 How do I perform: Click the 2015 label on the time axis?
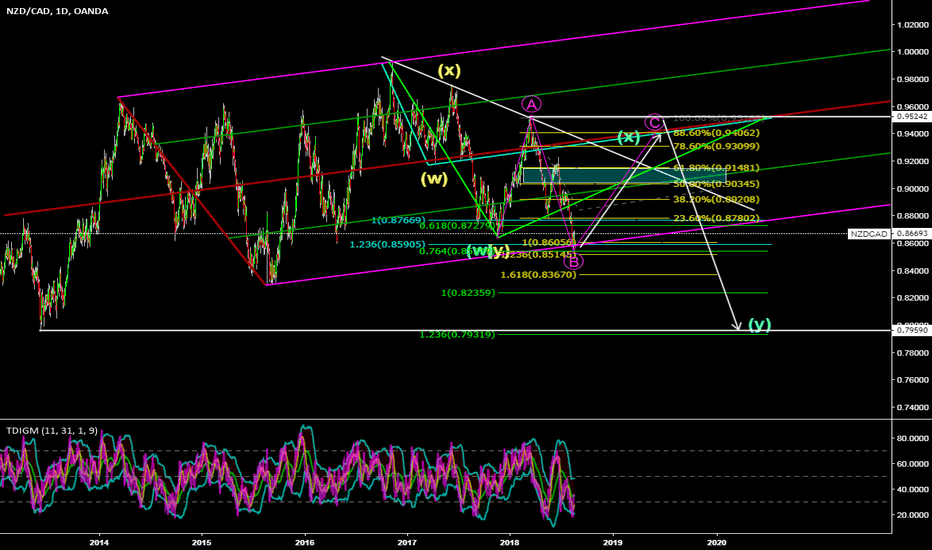coord(201,542)
